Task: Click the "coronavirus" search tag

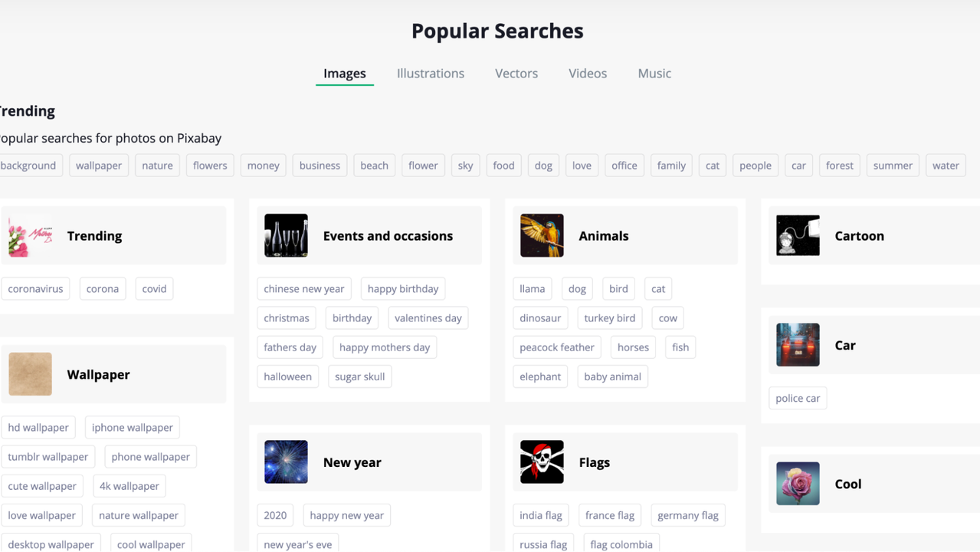Action: (x=35, y=289)
